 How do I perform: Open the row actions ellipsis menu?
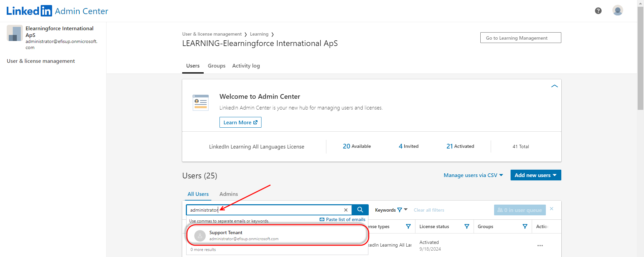click(540, 246)
